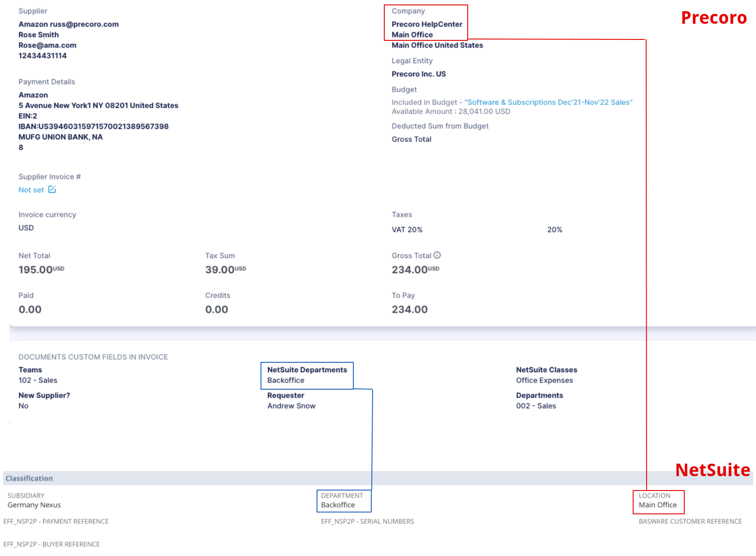756x556 pixels.
Task: Open the Software & Subscriptions Dec'21-Nov'22 Sales budget link
Action: [548, 102]
